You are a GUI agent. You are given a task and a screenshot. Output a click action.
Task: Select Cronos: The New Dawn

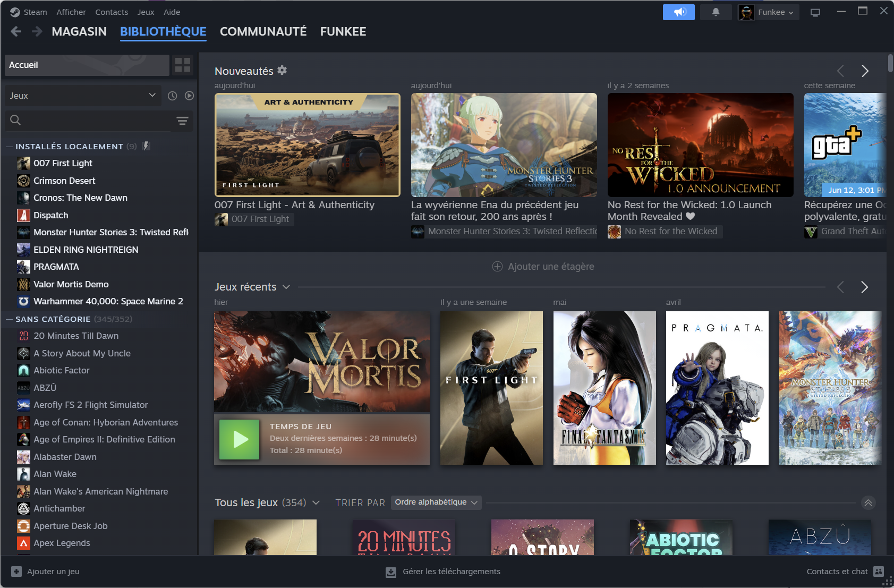80,198
